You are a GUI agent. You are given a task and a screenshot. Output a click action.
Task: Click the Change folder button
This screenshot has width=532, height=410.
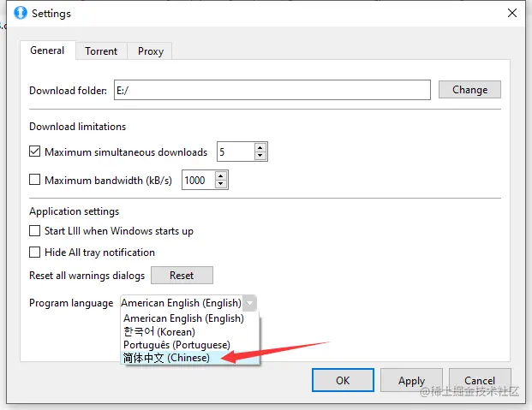[469, 90]
